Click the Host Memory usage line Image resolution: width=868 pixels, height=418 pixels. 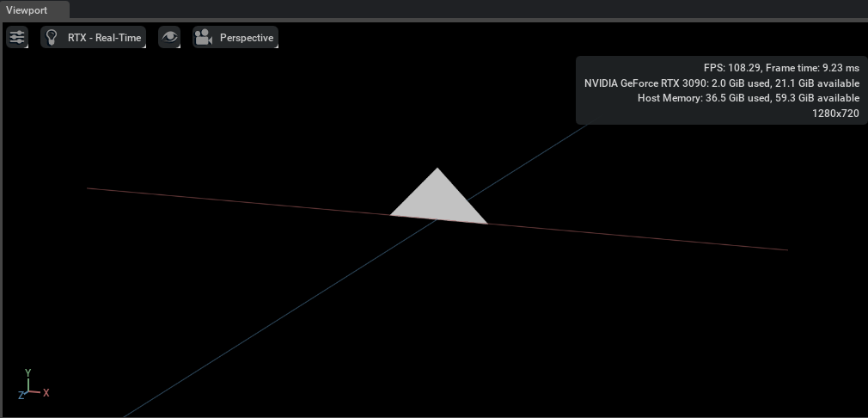pos(748,98)
